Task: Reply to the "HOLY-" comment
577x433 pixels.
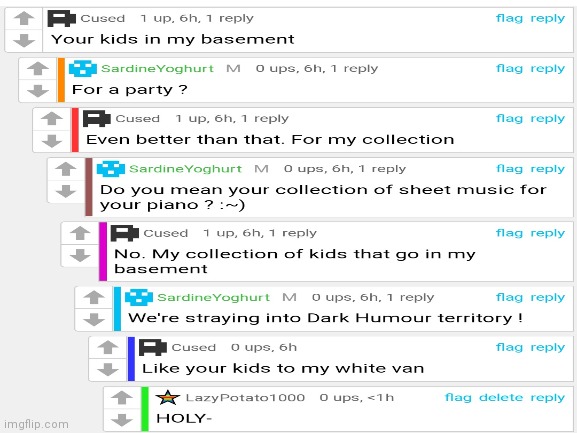Action: pos(548,398)
